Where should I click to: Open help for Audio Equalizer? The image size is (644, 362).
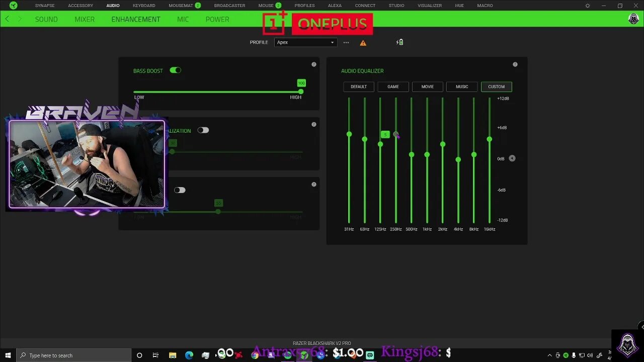coord(515,64)
